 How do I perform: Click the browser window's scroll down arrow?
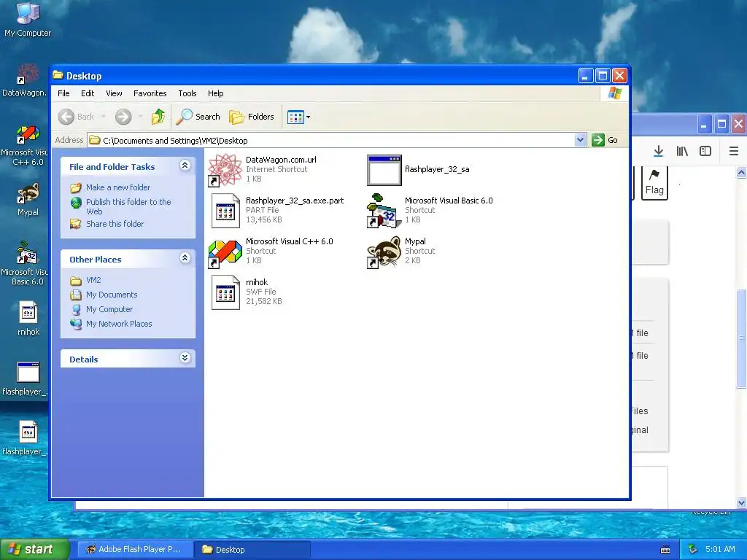coord(741,502)
